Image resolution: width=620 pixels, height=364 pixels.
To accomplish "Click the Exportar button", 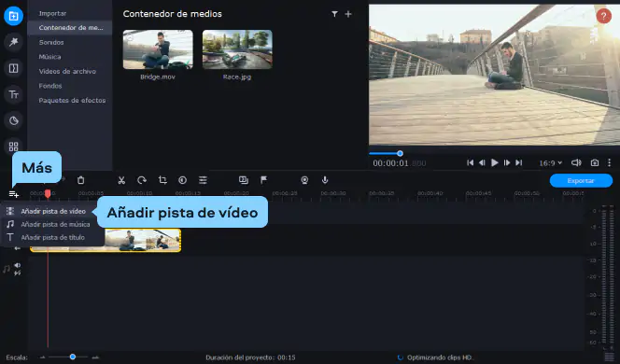I will coord(581,181).
